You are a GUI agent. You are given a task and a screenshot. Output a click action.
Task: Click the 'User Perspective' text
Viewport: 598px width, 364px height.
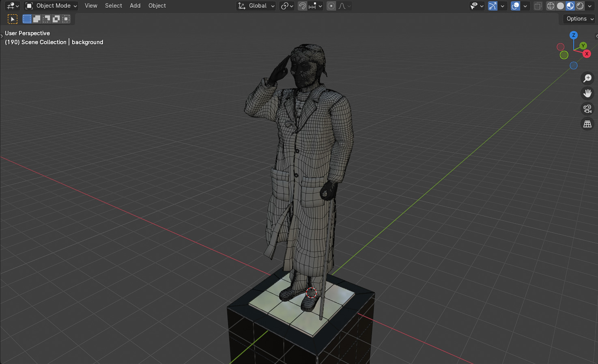[27, 33]
